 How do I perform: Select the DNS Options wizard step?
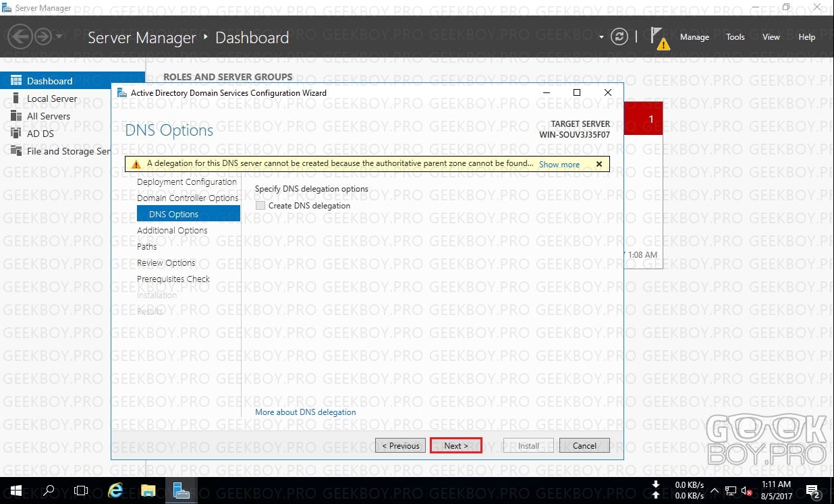[188, 215]
